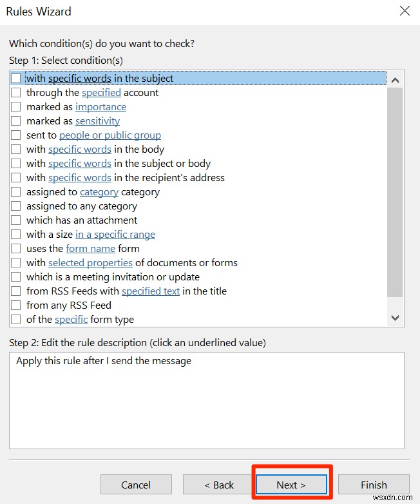
Task: Toggle 'assigned to any category' checkbox
Action: point(15,206)
